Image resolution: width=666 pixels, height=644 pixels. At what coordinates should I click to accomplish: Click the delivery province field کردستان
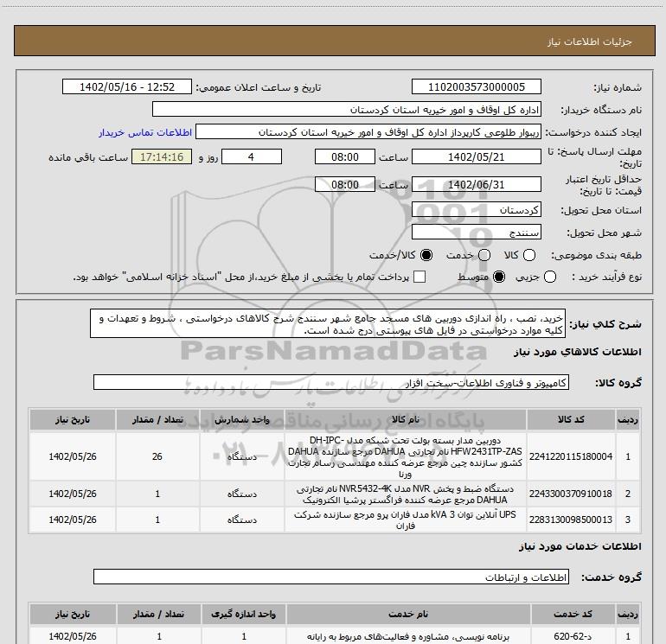[x=476, y=210]
